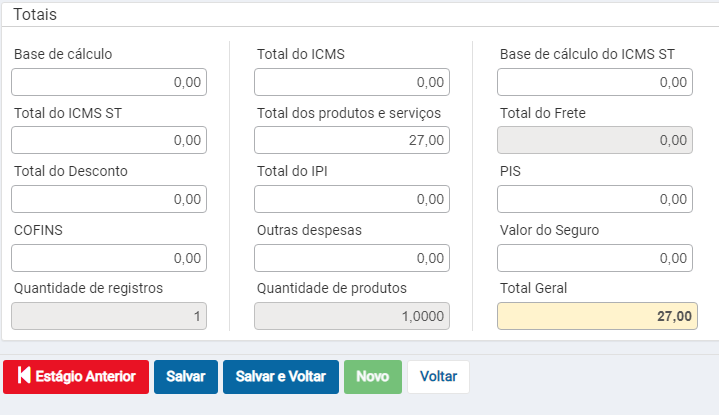
Task: Click the Total do Frete field
Action: [595, 140]
